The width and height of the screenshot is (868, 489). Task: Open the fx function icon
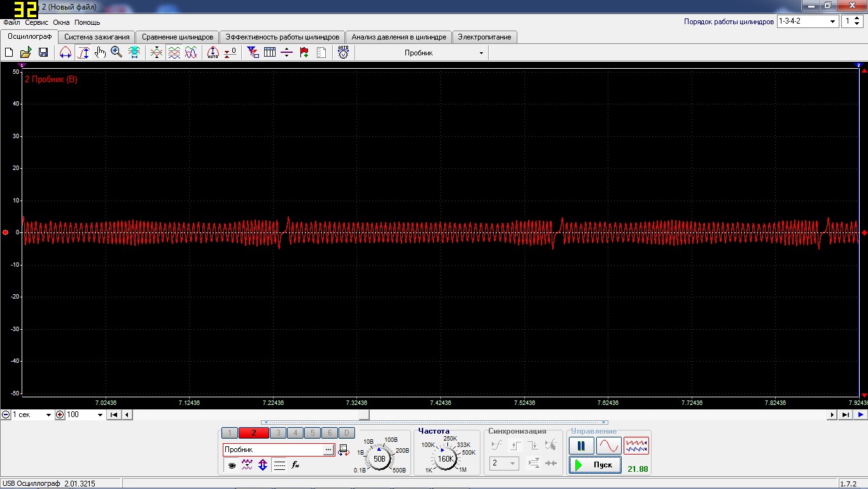tap(295, 465)
